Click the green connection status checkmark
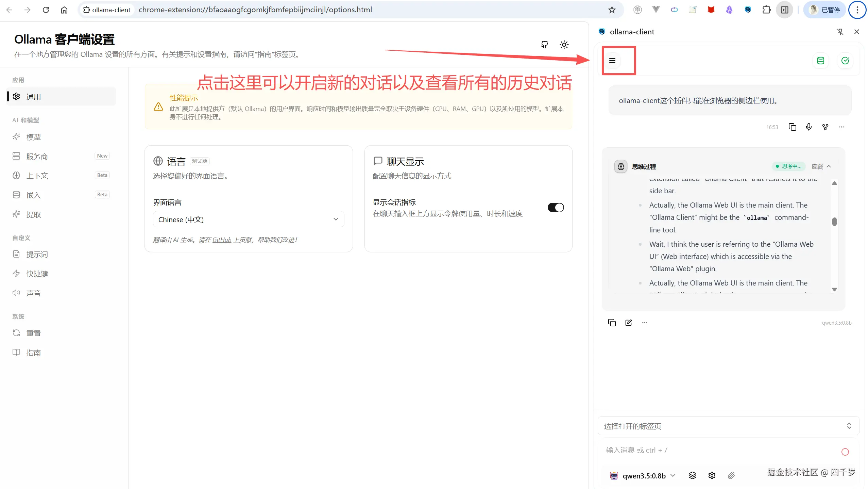The width and height of the screenshot is (868, 489). (845, 61)
